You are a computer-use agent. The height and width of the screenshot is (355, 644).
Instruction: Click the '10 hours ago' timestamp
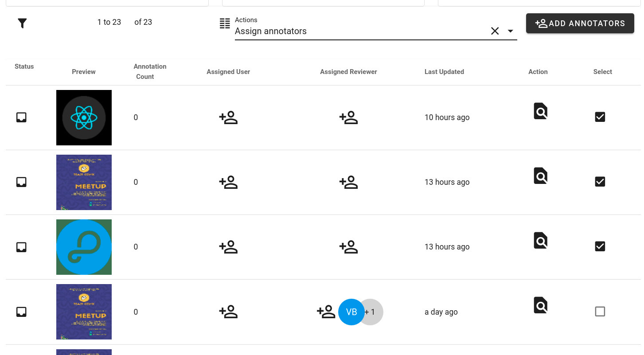(447, 117)
